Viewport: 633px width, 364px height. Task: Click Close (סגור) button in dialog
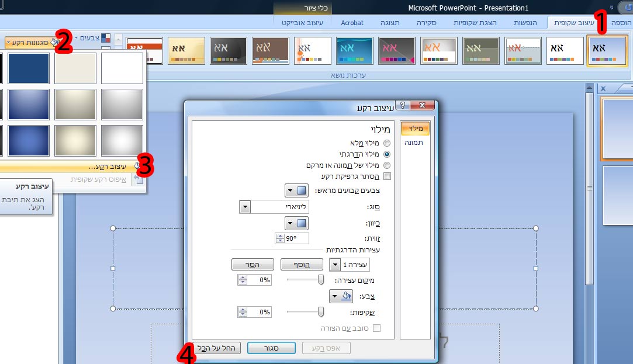(271, 348)
